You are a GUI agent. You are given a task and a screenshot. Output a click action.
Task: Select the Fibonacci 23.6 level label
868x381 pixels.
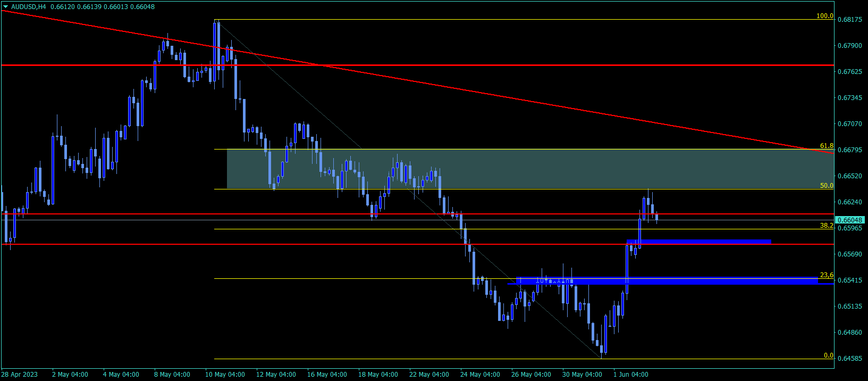point(827,275)
